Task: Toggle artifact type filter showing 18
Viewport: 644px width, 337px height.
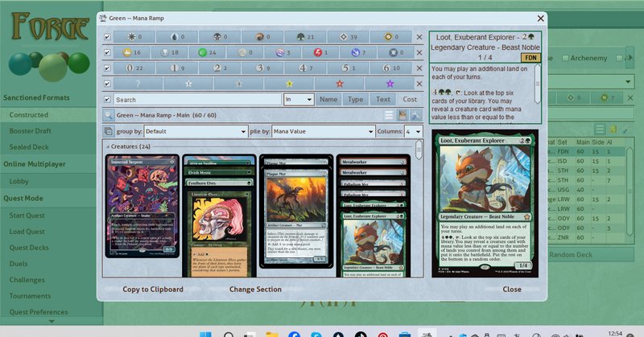Action: (169, 52)
